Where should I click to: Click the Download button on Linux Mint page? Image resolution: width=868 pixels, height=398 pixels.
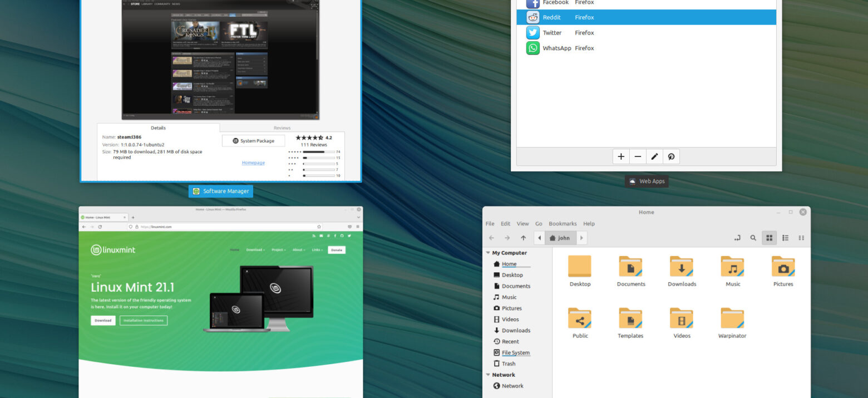(103, 321)
